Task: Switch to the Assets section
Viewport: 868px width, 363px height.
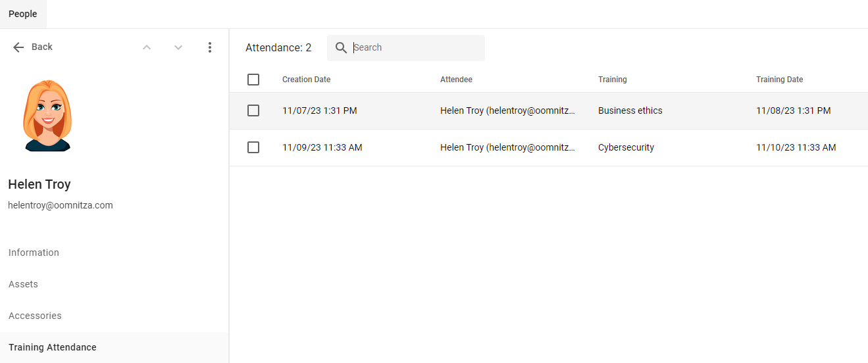Action: 23,284
